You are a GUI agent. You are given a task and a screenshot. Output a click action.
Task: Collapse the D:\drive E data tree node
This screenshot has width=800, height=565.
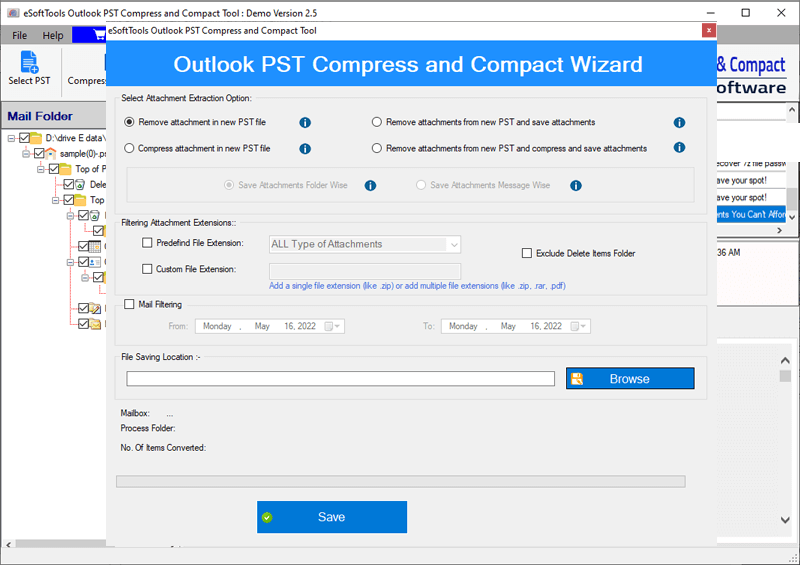(x=11, y=138)
